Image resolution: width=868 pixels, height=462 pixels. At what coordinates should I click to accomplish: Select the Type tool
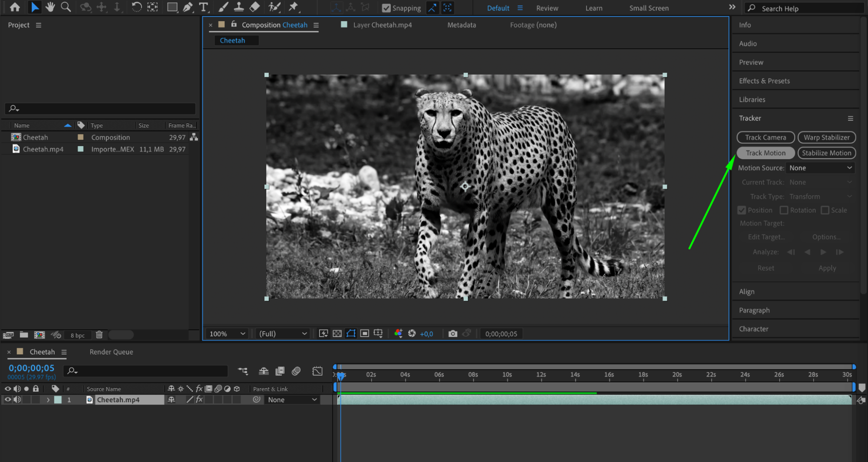[203, 7]
